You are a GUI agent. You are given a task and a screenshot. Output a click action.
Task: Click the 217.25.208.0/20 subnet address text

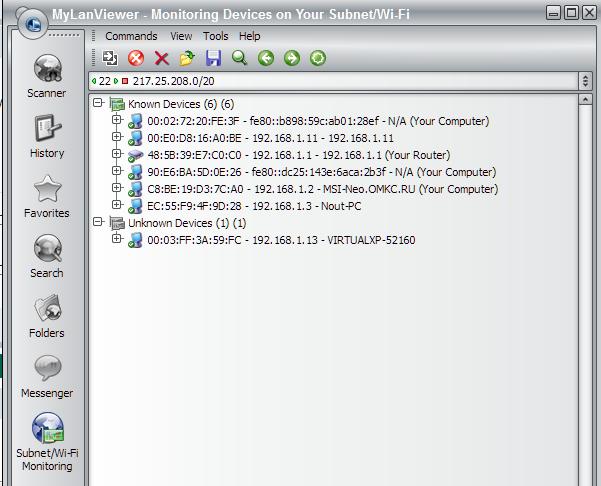tap(173, 81)
